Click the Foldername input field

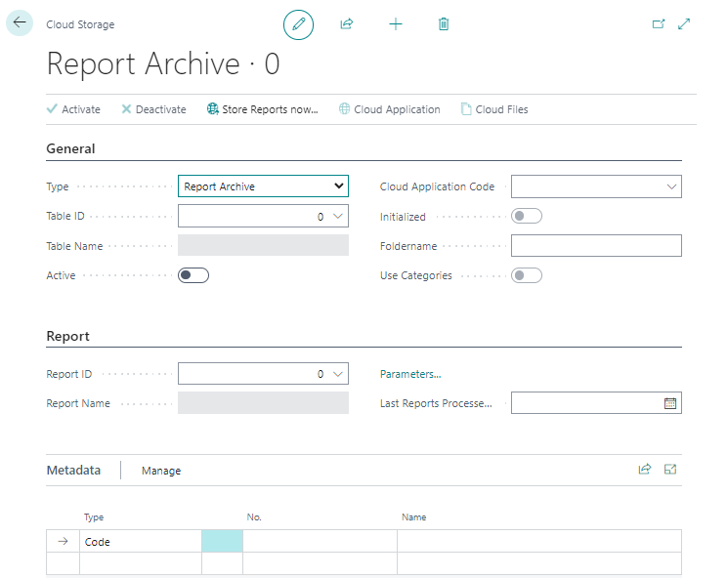[597, 246]
